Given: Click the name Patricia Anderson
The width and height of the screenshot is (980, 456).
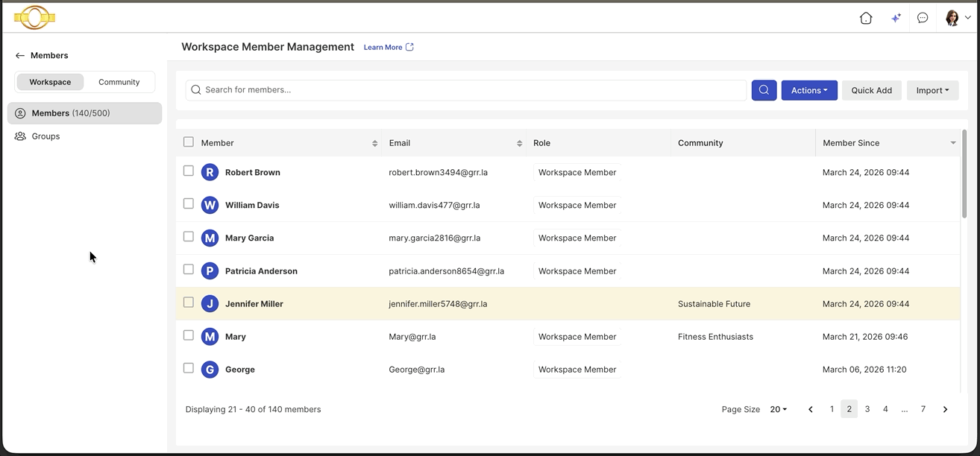Looking at the screenshot, I should 261,270.
